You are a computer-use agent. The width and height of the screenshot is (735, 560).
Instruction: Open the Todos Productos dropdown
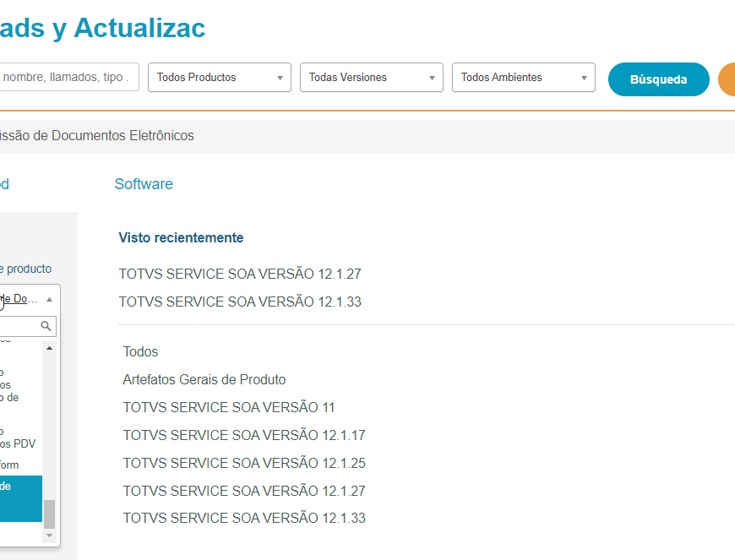(220, 78)
